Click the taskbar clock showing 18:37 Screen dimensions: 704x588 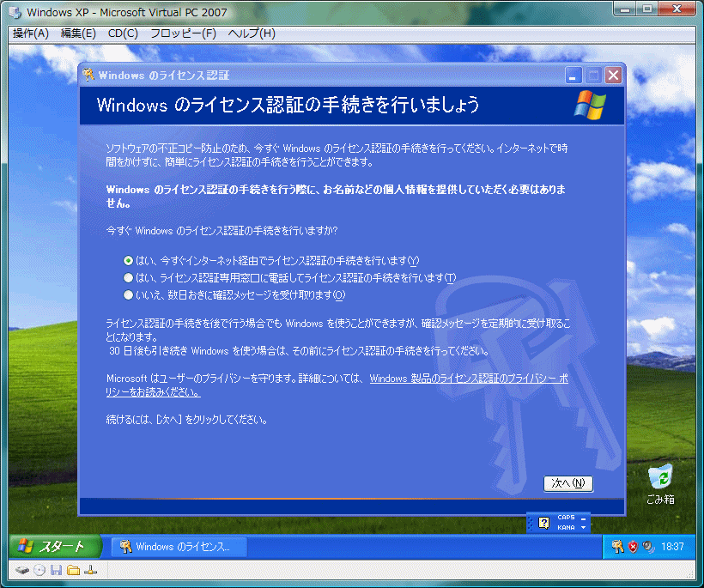(672, 547)
